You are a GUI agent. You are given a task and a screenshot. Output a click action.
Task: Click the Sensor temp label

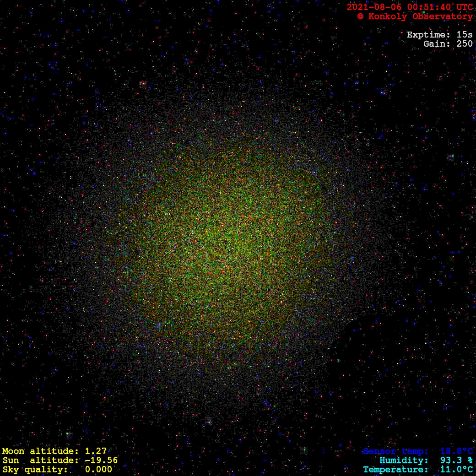tap(395, 451)
